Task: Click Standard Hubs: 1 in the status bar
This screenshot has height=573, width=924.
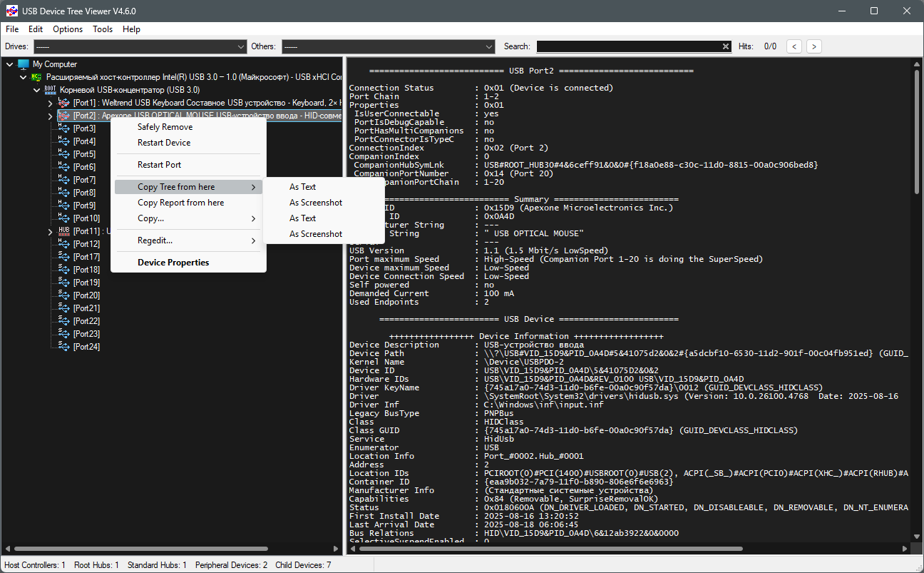Action: tap(157, 565)
